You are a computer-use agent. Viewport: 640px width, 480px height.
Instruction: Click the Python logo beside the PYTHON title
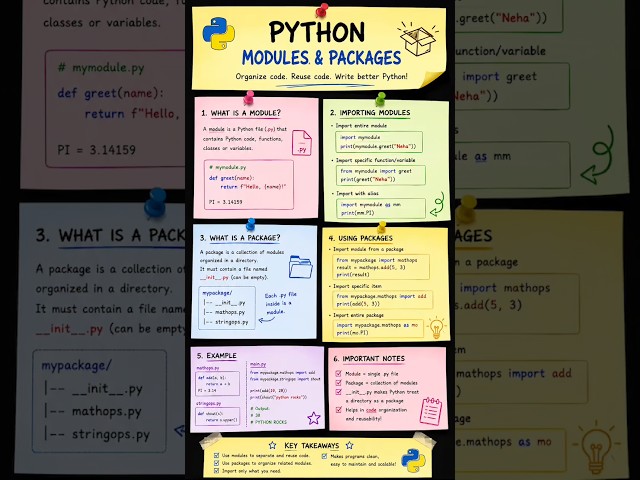point(219,33)
